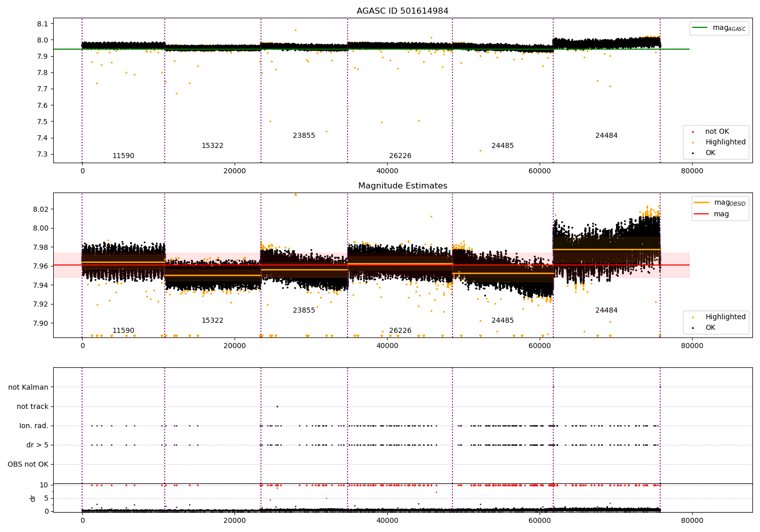This screenshot has width=760, height=532.
Task: Click x-tick 20000 under the bottom plot
Action: 235,520
